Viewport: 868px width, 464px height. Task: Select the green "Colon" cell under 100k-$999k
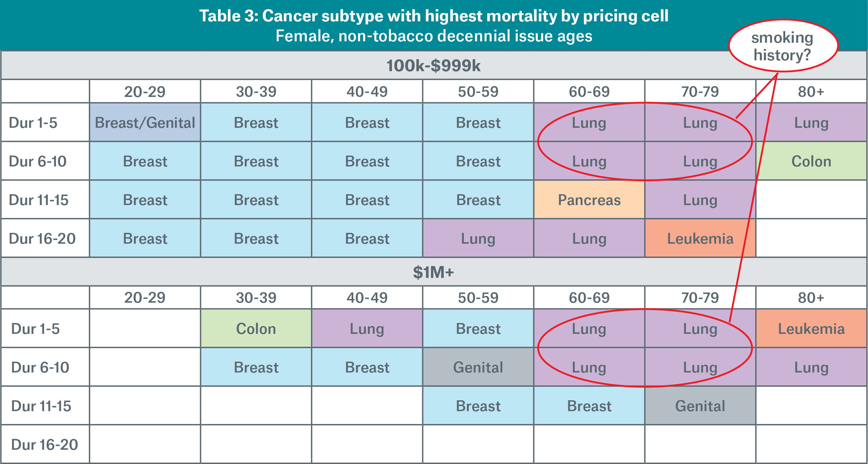(811, 161)
